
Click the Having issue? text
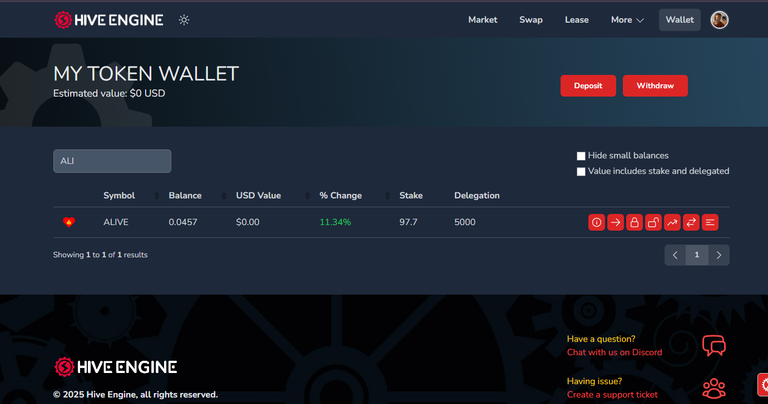coord(594,381)
